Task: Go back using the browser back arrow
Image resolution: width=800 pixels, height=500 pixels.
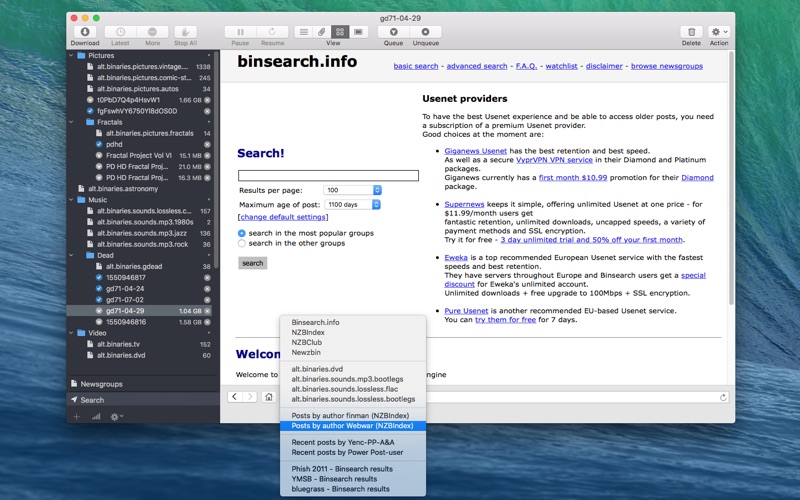Action: point(234,396)
